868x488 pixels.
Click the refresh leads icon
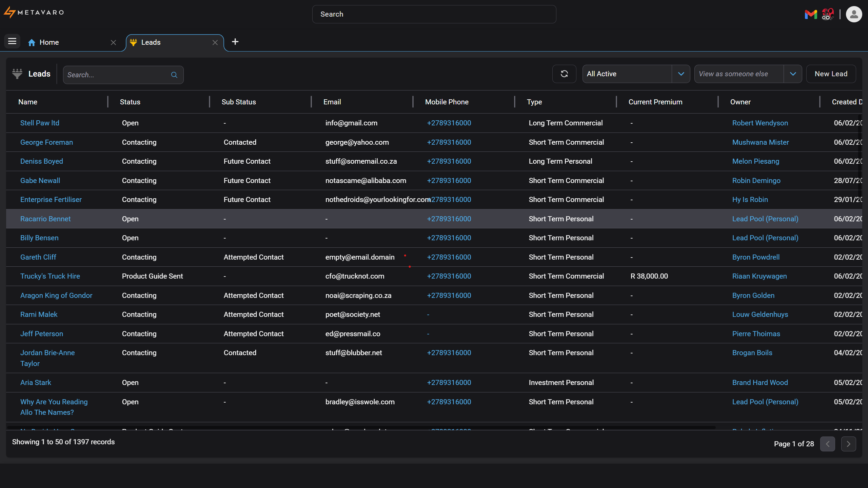(x=564, y=74)
